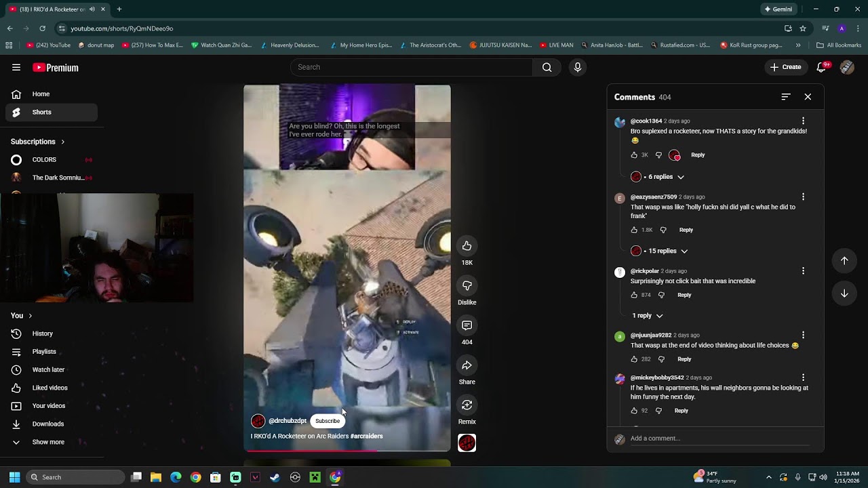Go to YouTube Premium home logo
The height and width of the screenshot is (488, 868).
[56, 68]
